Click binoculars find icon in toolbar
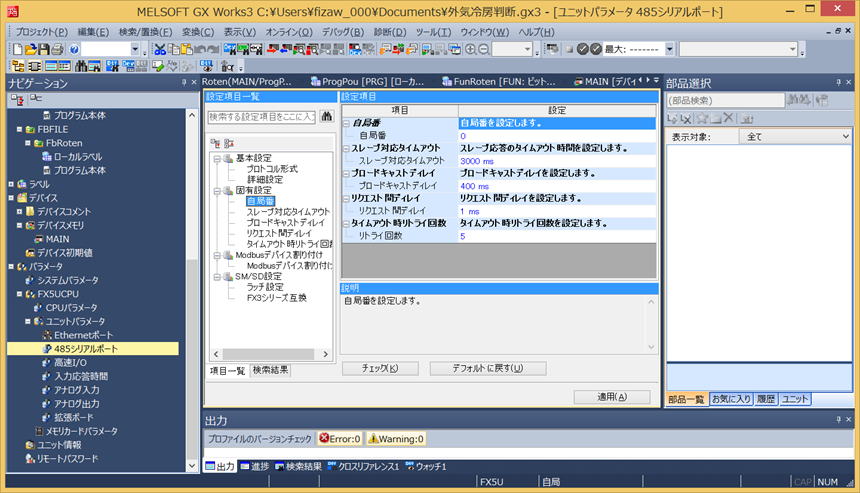Screen dimensions: 860x493 pyautogui.click(x=81, y=66)
